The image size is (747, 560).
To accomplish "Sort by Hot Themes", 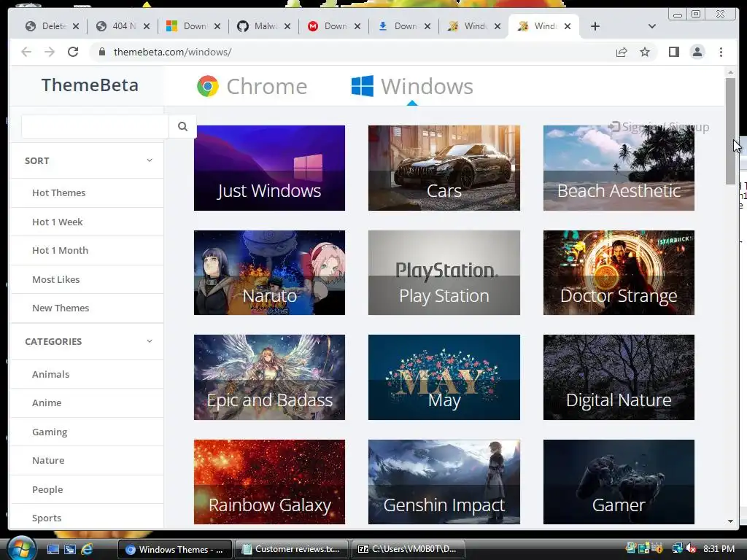I will pos(58,192).
